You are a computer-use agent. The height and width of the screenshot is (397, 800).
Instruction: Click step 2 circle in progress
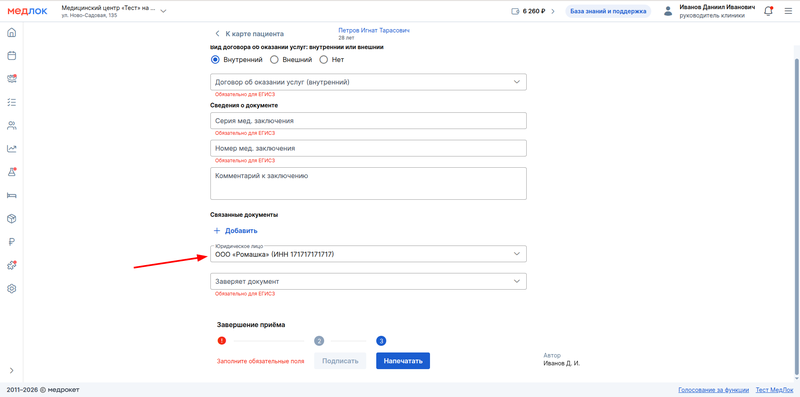(319, 341)
